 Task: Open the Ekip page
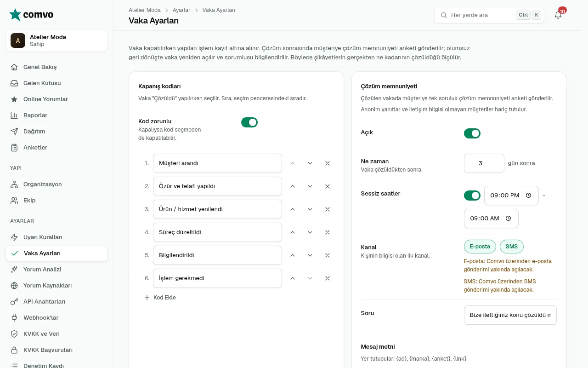click(57, 201)
